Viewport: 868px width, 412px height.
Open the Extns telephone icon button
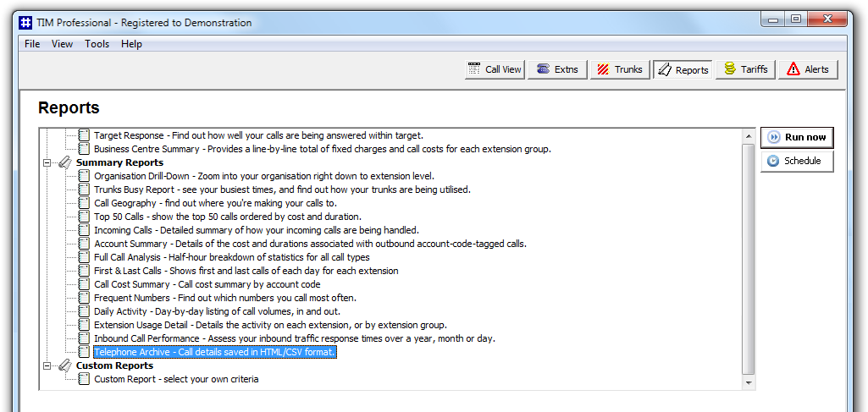pos(557,69)
